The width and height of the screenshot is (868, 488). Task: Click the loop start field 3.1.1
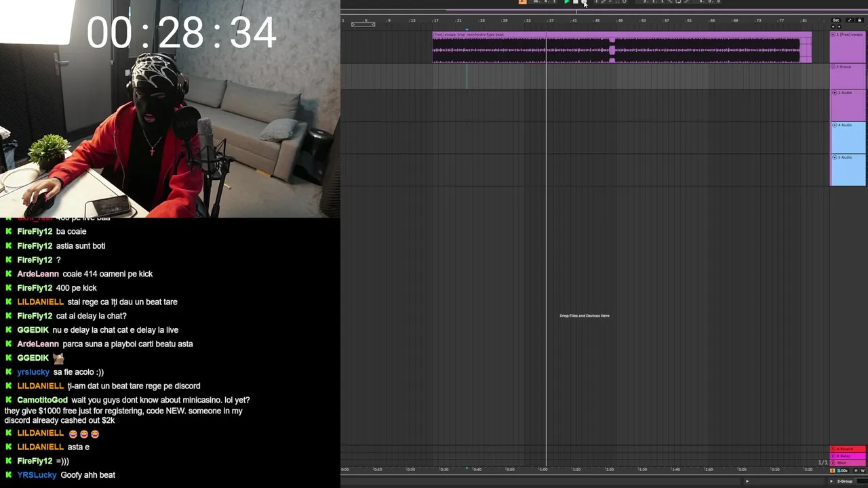(653, 2)
